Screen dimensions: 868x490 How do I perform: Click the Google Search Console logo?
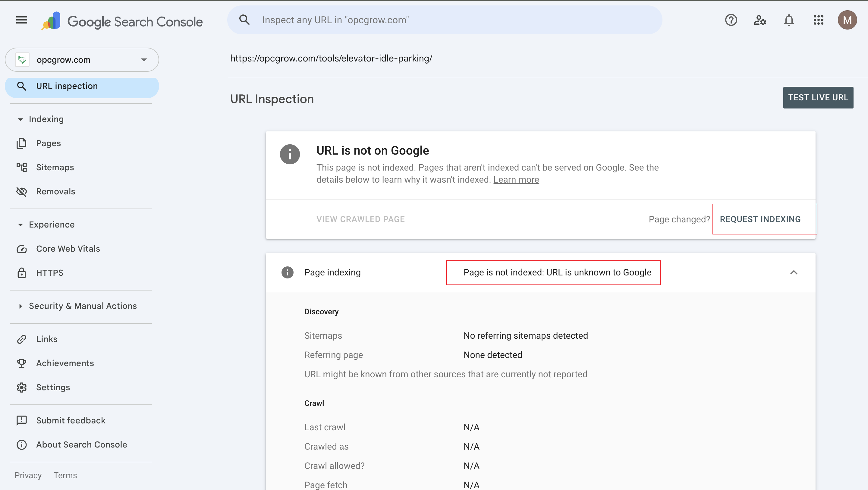[122, 21]
